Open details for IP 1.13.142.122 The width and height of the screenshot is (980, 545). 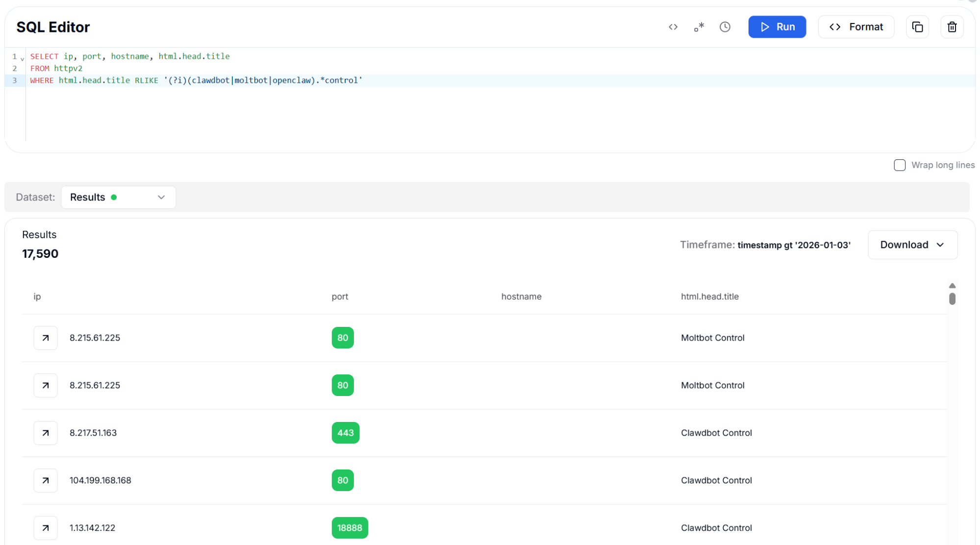[45, 528]
